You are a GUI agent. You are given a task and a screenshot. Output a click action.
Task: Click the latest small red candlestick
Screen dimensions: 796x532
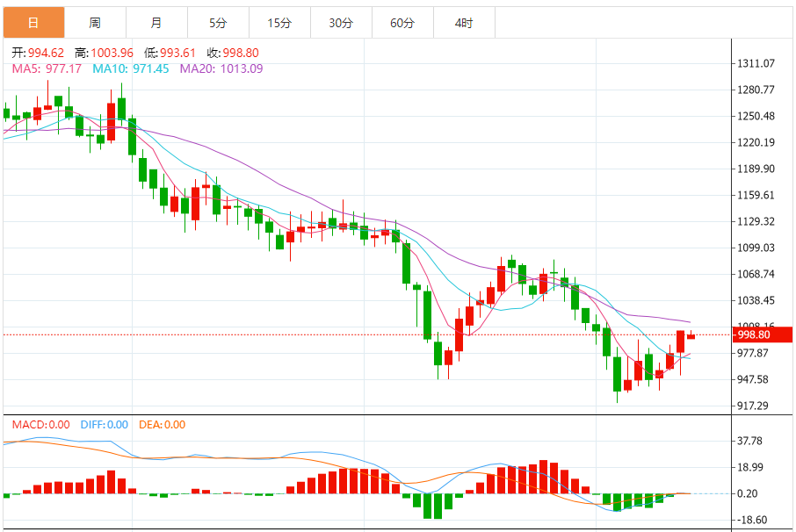coord(691,335)
